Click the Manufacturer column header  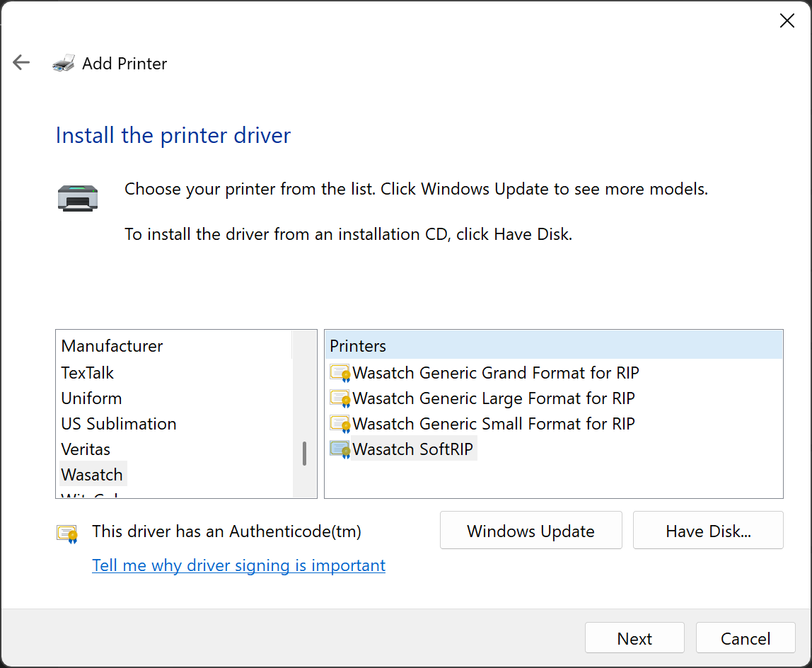173,345
